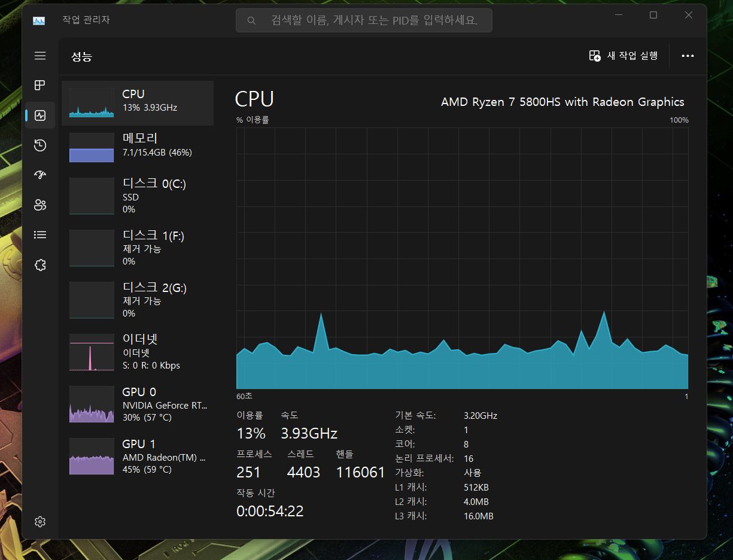Image resolution: width=733 pixels, height=560 pixels.
Task: Click the 116061 handle count
Action: point(361,472)
